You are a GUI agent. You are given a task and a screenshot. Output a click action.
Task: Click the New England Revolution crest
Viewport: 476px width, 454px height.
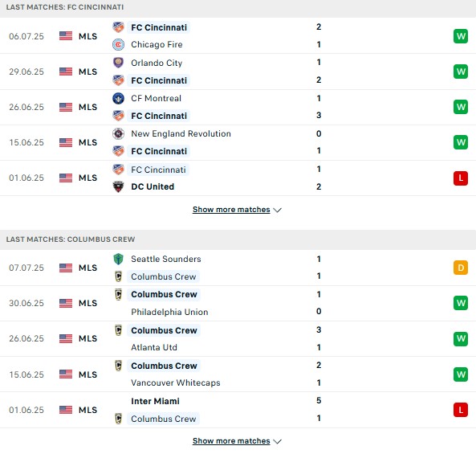[118, 133]
